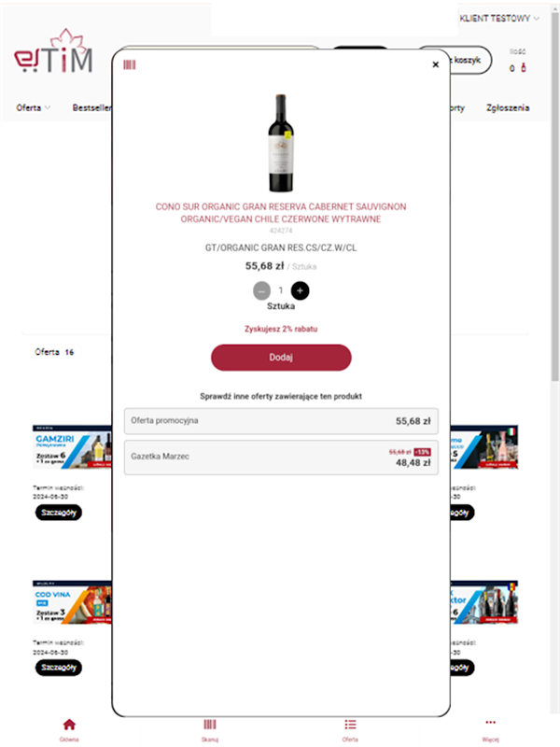
Task: Decrease quantity with the minus button
Action: click(261, 290)
